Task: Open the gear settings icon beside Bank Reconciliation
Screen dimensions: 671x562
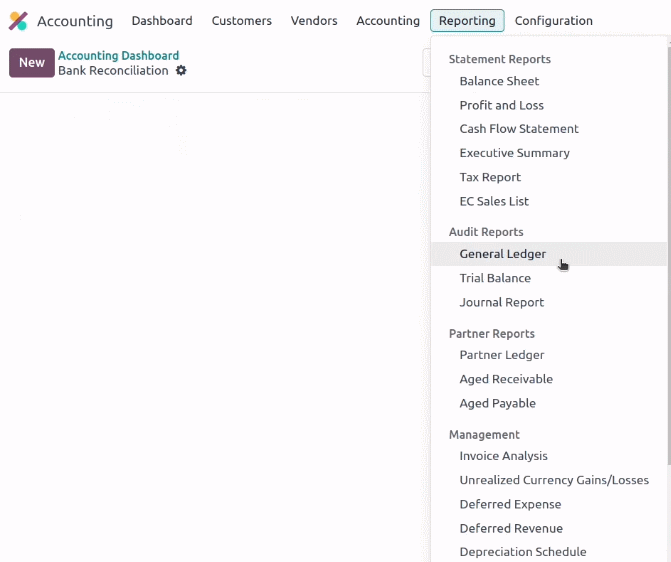Action: pos(181,71)
